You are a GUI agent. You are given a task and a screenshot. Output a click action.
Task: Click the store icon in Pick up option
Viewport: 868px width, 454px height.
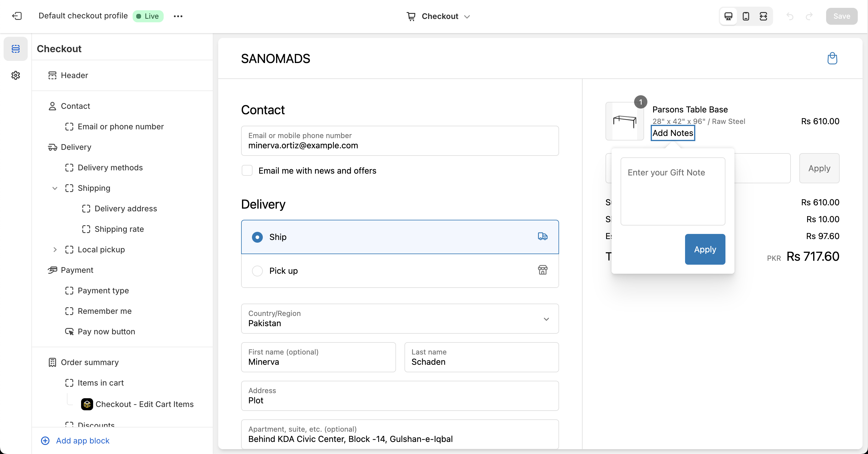[x=542, y=270]
